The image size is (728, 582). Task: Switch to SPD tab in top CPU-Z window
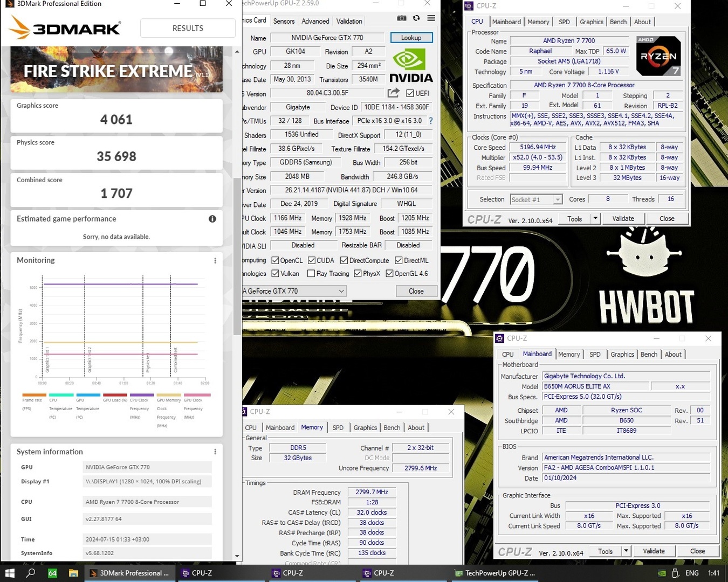coord(564,22)
